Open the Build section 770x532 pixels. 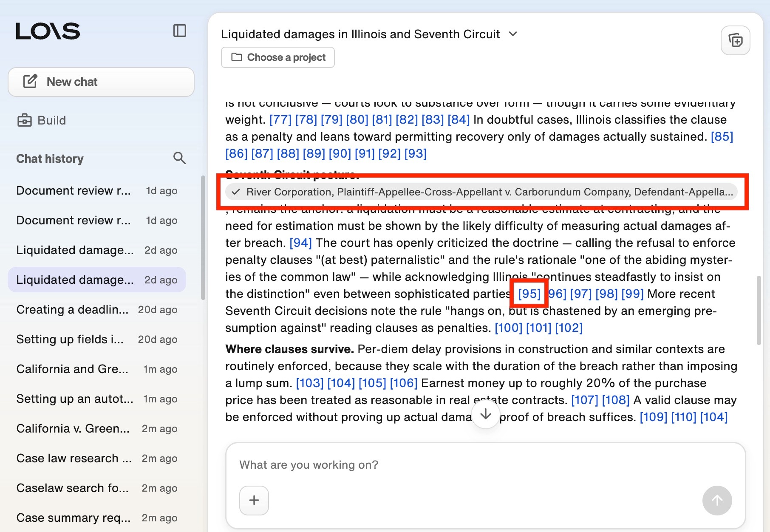[x=42, y=120]
